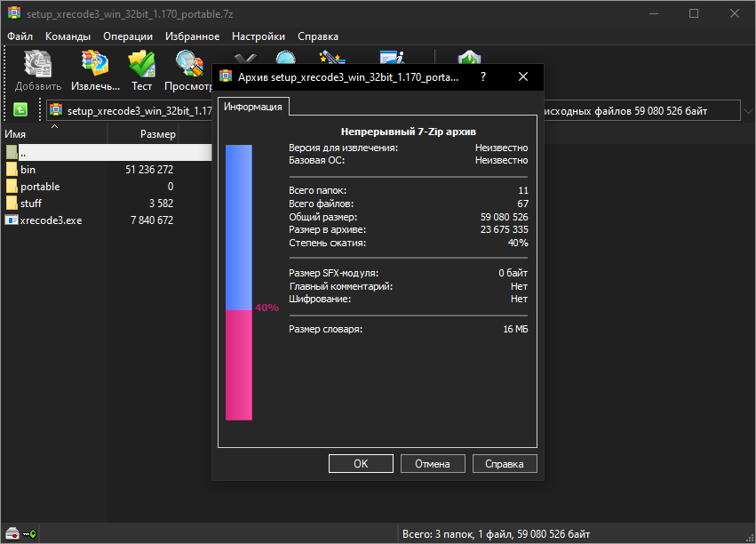Click 'Неизвестно' in Базовая ОС row
The height and width of the screenshot is (544, 756).
coord(501,160)
